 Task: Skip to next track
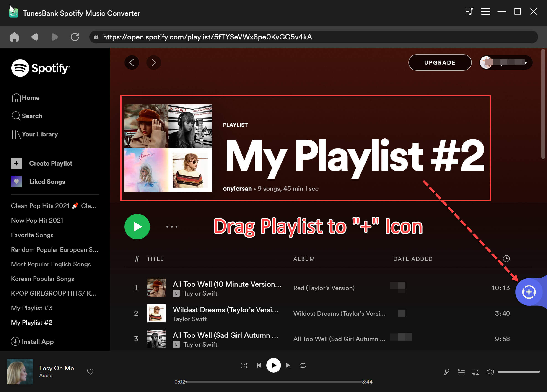click(x=288, y=365)
